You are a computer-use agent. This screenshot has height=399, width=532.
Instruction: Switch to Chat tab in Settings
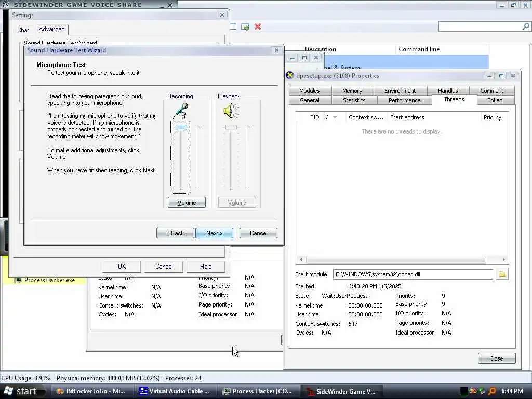[23, 30]
